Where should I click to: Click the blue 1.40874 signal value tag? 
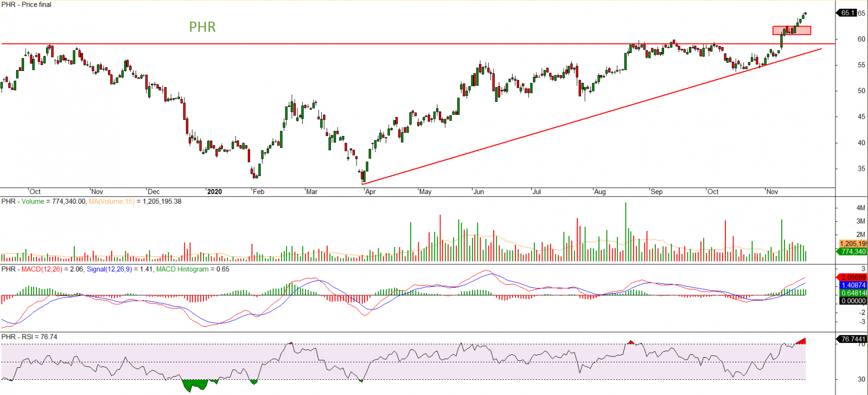(x=853, y=285)
